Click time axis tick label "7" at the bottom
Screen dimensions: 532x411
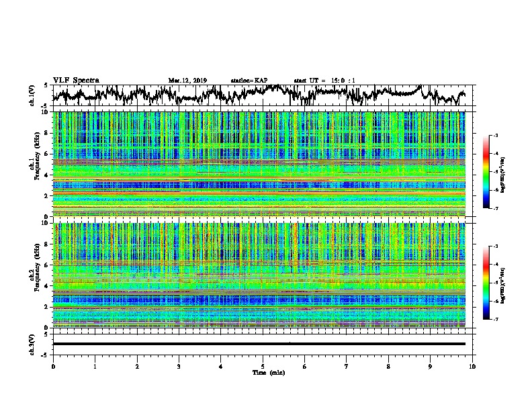347,367
